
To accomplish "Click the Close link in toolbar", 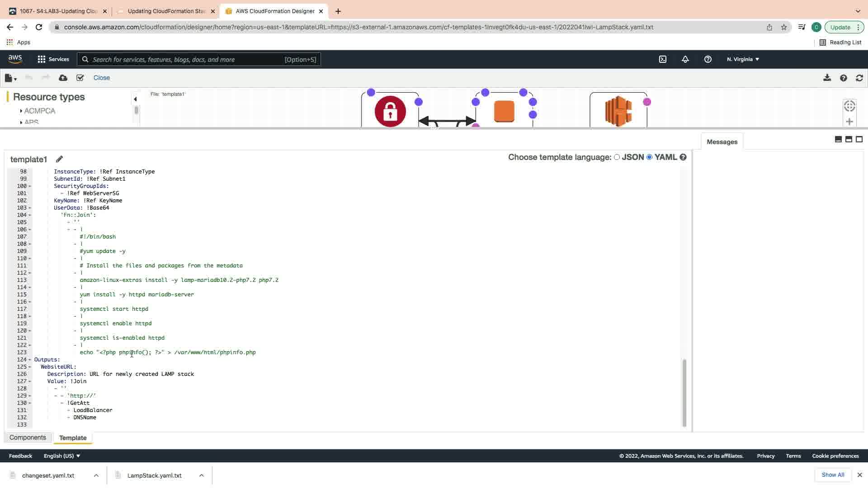I will click(101, 78).
